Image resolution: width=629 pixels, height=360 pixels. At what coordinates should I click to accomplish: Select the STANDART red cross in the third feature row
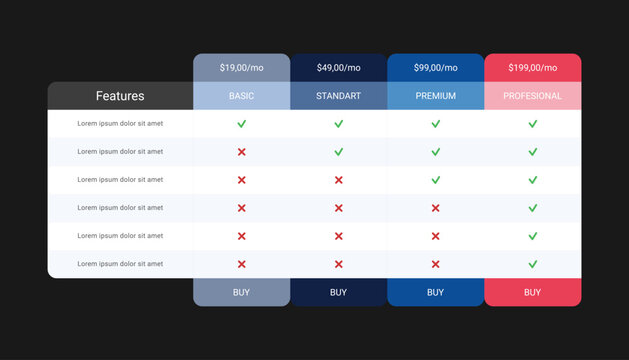(x=339, y=180)
